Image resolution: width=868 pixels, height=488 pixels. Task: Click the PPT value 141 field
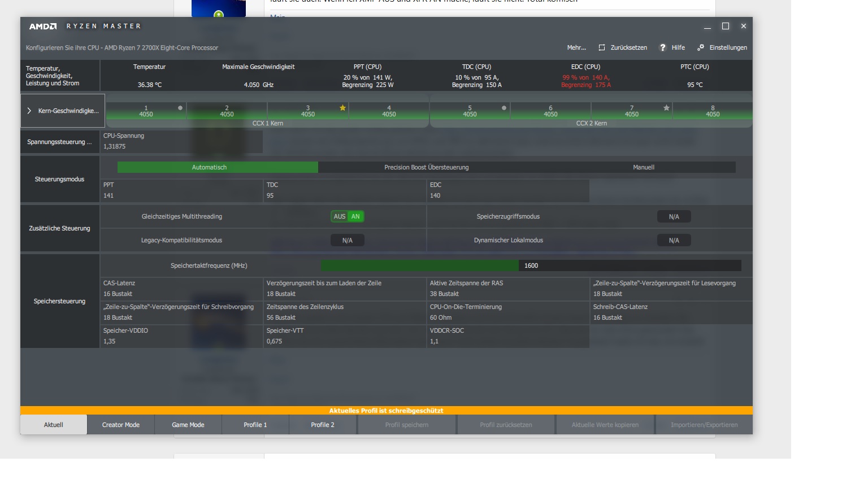coord(182,190)
